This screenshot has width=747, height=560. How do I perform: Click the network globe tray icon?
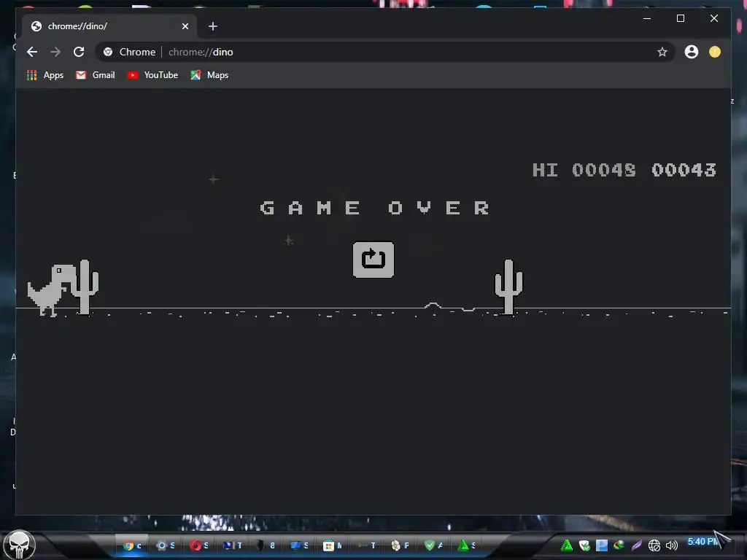tap(654, 545)
